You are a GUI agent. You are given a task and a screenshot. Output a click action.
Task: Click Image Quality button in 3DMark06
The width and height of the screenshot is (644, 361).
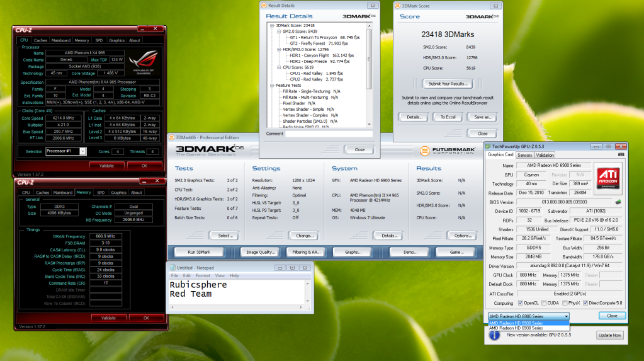point(261,252)
